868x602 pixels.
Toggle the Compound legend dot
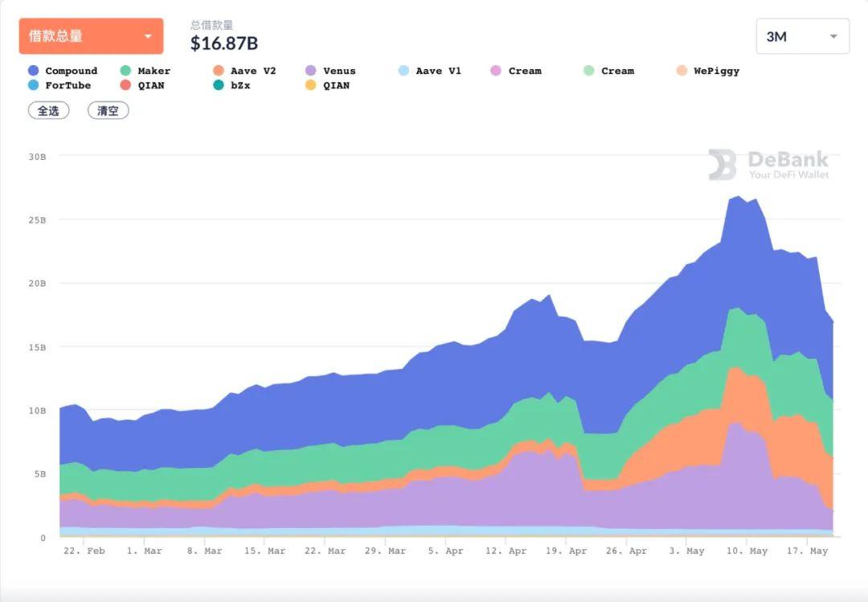34,71
